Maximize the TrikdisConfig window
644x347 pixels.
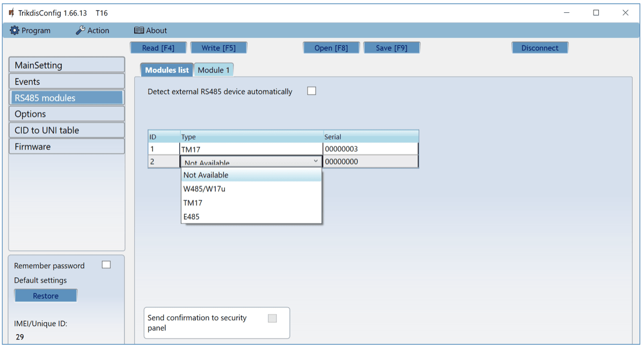click(x=596, y=13)
